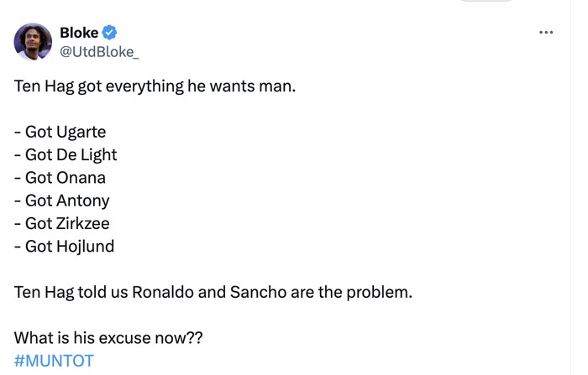Click the '- Got Ugarte' line
Screen dimensions: 588x375
point(60,133)
